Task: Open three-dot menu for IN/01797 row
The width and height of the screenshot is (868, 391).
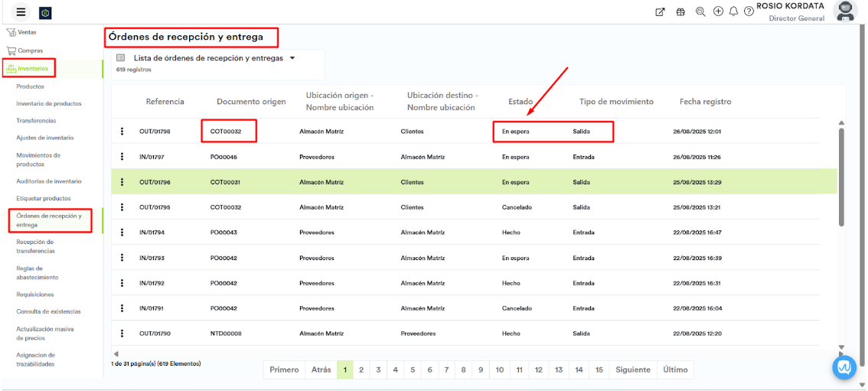Action: pos(122,157)
